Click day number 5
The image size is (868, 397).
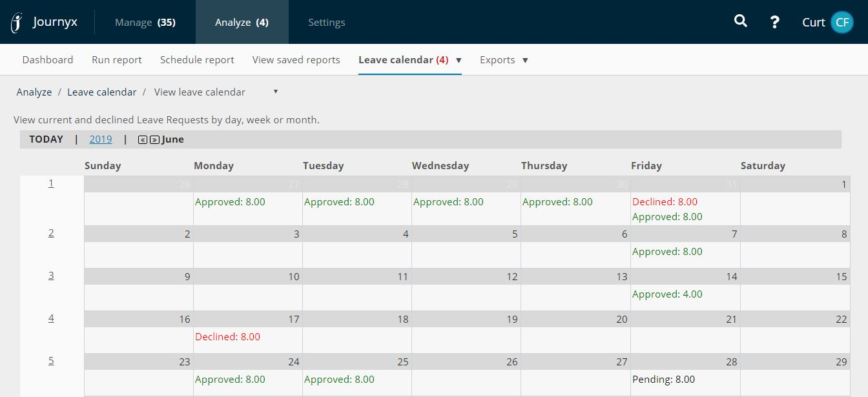pyautogui.click(x=515, y=234)
